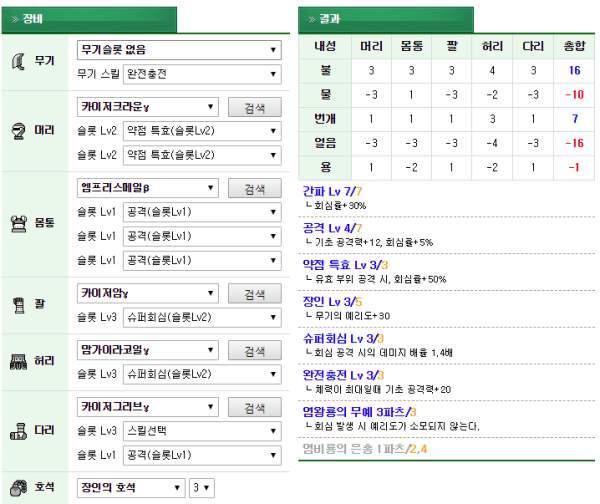Screen dimensions: 600x504
Task: Click the 완전충전 Lv 3/3 skill link
Action: point(343,375)
